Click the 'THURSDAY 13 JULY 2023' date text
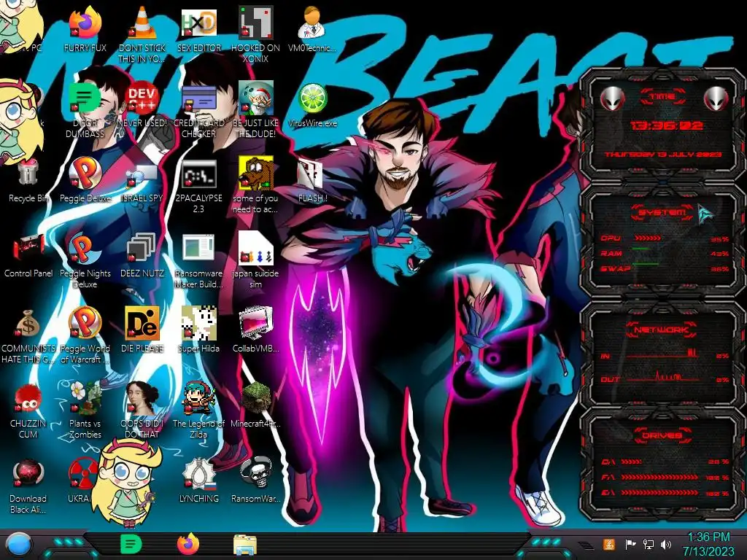 [662, 155]
